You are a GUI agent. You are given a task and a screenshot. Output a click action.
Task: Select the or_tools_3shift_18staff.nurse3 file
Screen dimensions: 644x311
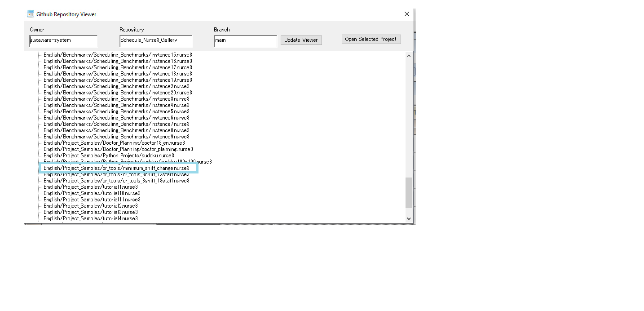coord(116,181)
